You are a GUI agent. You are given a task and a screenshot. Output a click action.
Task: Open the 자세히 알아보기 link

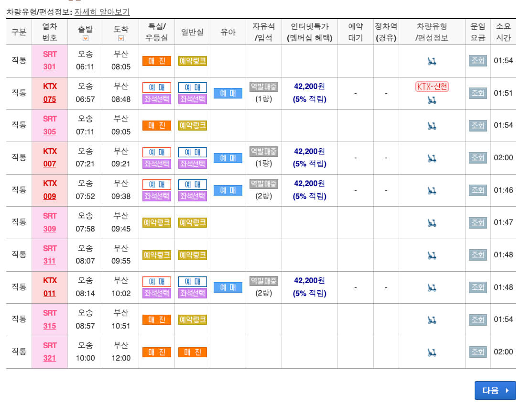click(102, 12)
